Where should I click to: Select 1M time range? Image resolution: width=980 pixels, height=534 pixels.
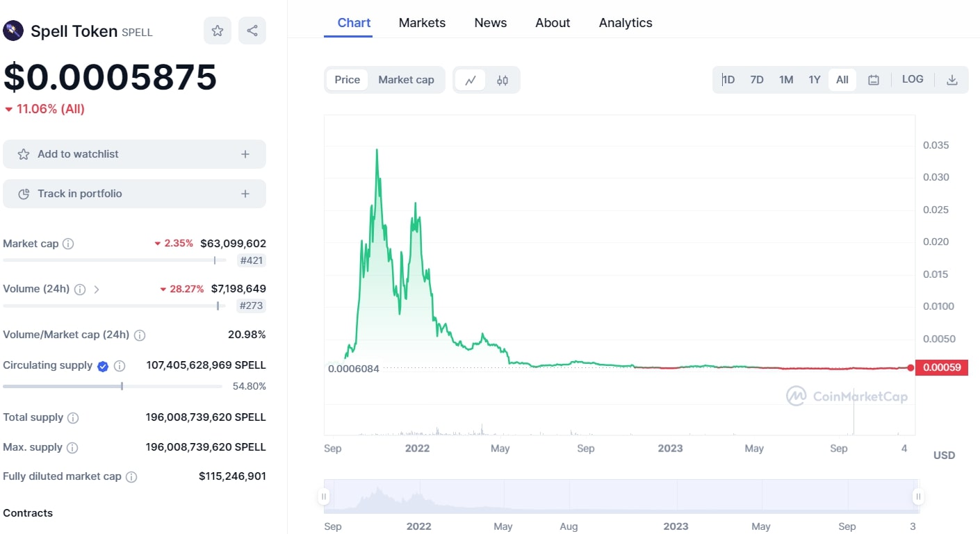click(x=786, y=80)
